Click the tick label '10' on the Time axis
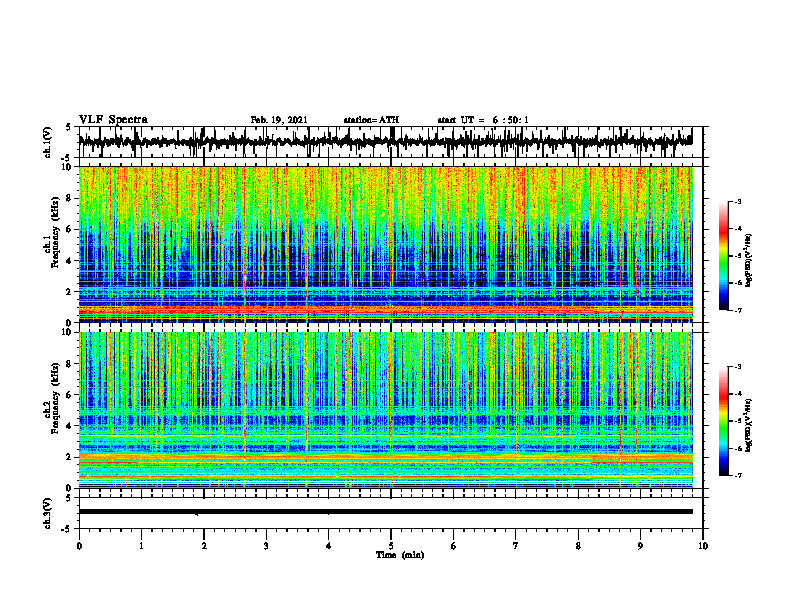The height and width of the screenshot is (612, 792). pyautogui.click(x=703, y=546)
